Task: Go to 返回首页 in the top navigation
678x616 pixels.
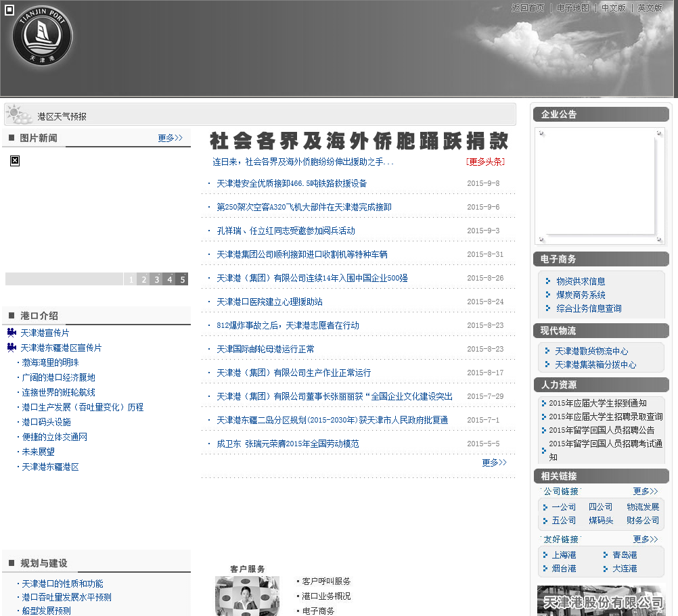Action: coord(528,7)
